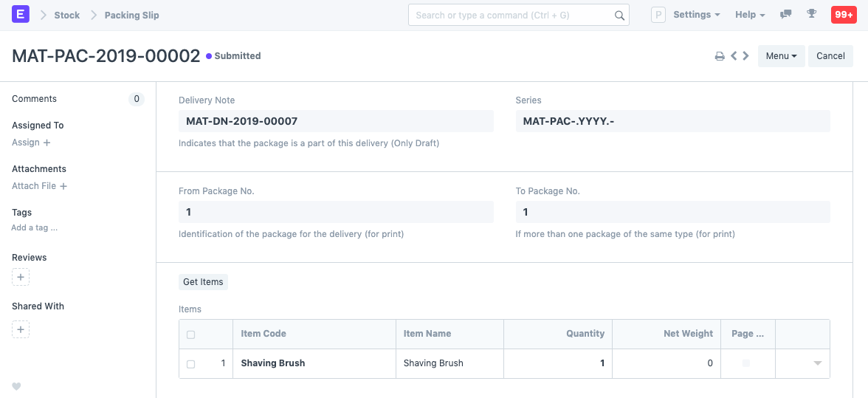Open the 99+ notifications badge

844,15
